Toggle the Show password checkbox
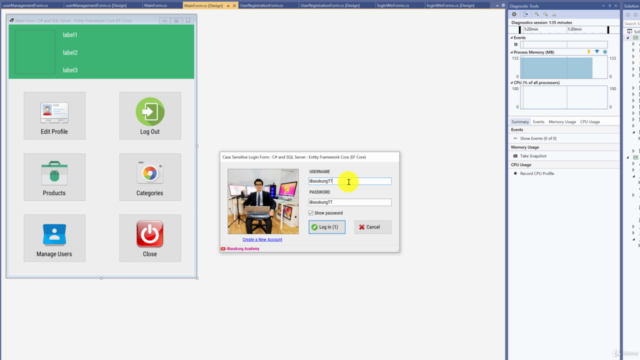640x360 pixels. click(311, 213)
